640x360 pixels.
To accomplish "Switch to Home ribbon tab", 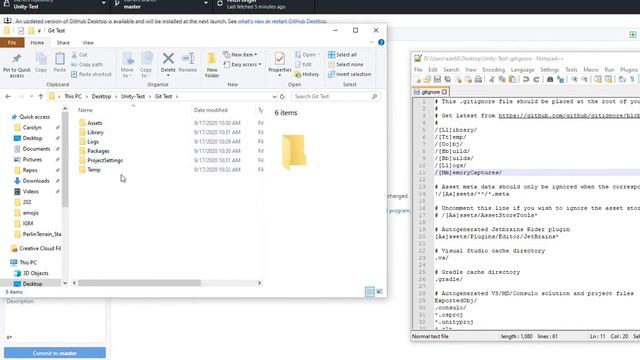I will click(37, 42).
